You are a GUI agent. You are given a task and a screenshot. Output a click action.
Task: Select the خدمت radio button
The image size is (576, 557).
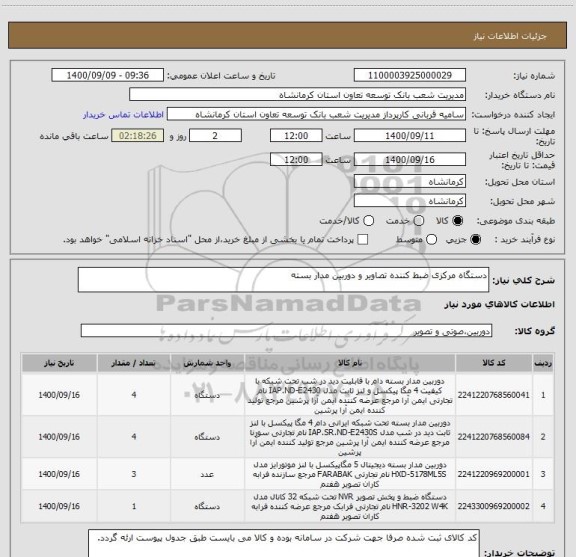(419, 221)
